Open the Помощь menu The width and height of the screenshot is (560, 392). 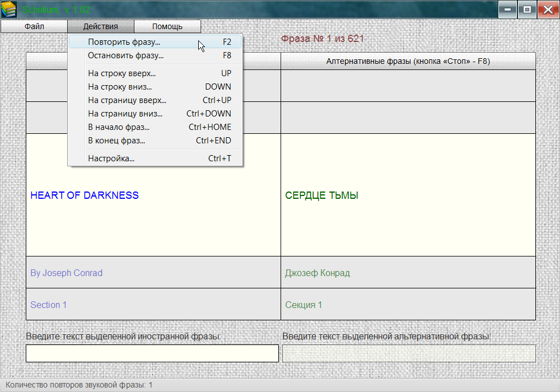point(167,26)
